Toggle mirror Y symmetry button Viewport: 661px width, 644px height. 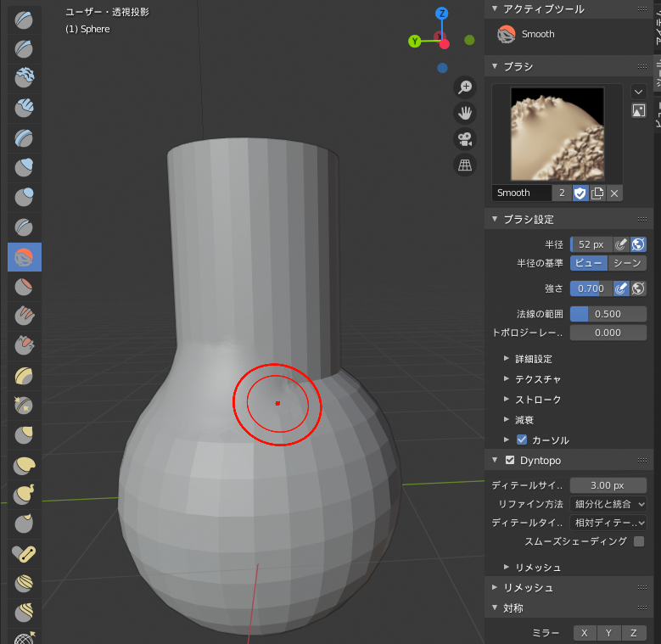pos(608,633)
